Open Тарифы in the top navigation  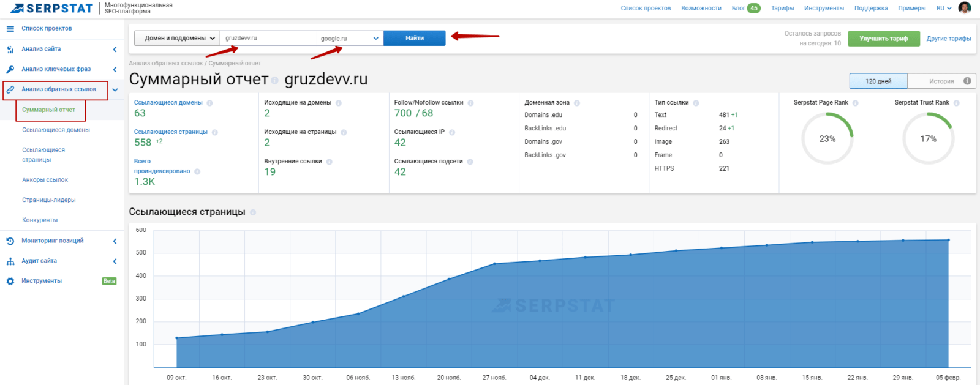782,8
